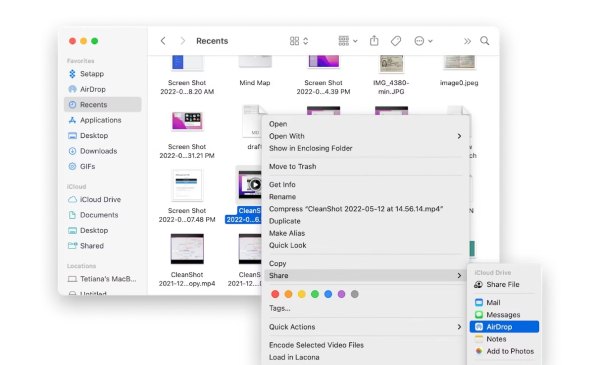Select the IMG_4380-min.JPG thumbnail
The height and width of the screenshot is (365, 600).
[x=391, y=63]
